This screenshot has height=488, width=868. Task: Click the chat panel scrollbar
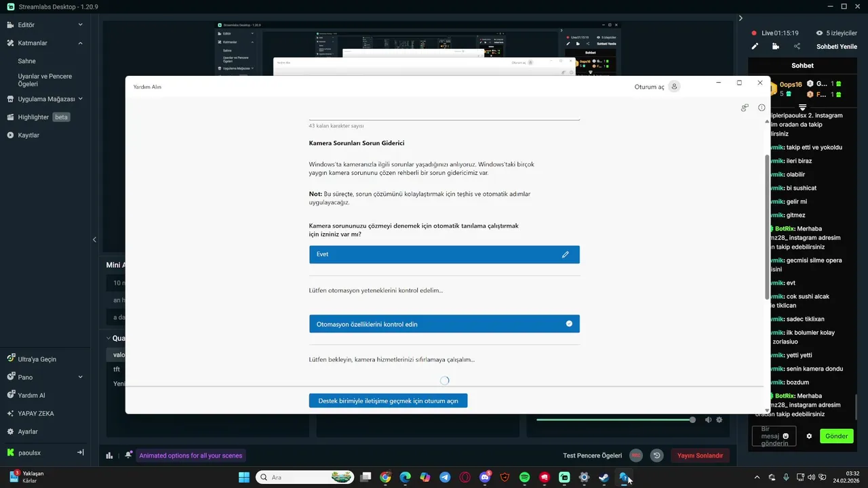857,407
